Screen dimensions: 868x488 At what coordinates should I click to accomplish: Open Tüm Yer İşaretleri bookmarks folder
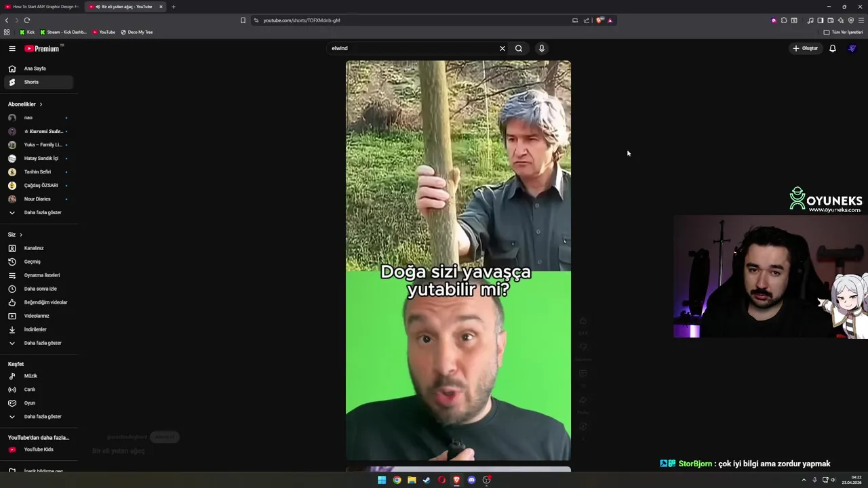coord(843,32)
